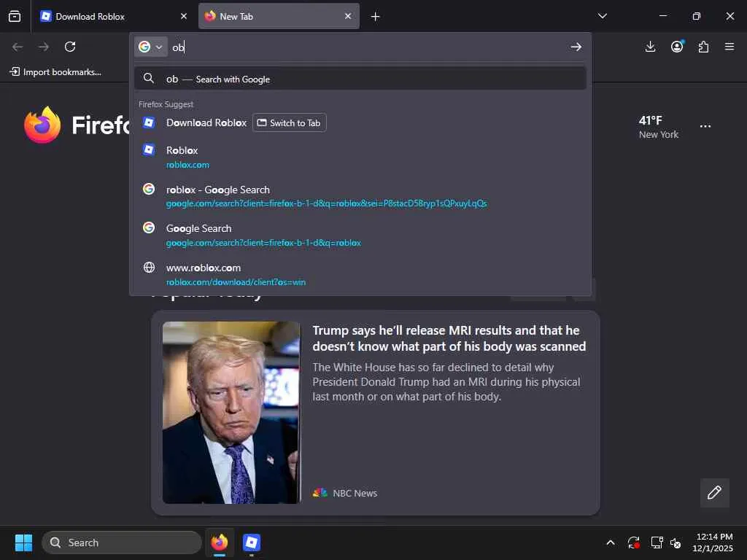Open the Trump MRI news article headline

click(x=449, y=338)
